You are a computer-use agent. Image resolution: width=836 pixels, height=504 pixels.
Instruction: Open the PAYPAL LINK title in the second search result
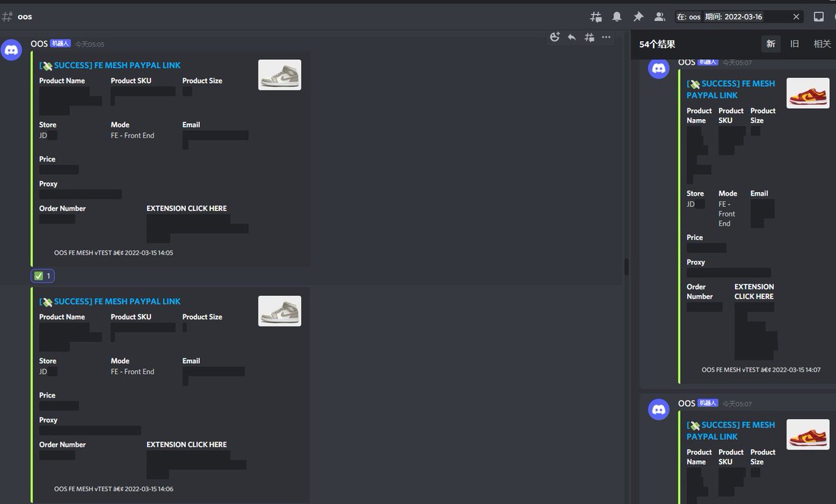(x=731, y=431)
